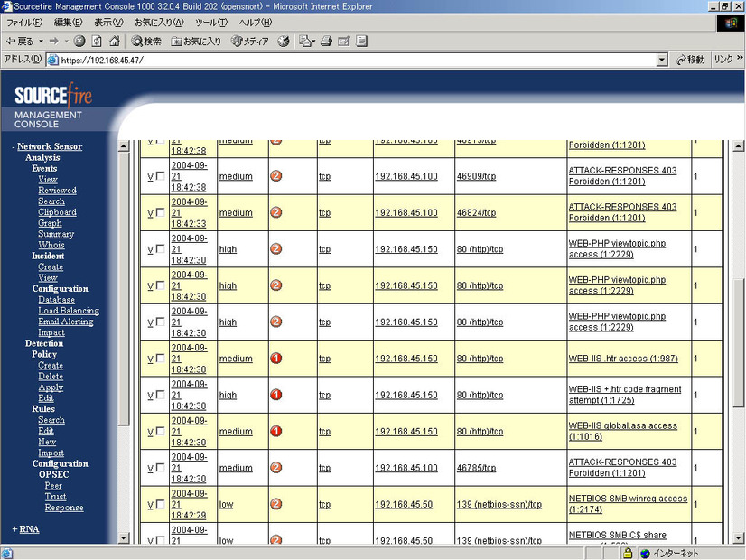This screenshot has height=560, width=746.
Task: Open the Forward button history dropdown
Action: [x=66, y=42]
